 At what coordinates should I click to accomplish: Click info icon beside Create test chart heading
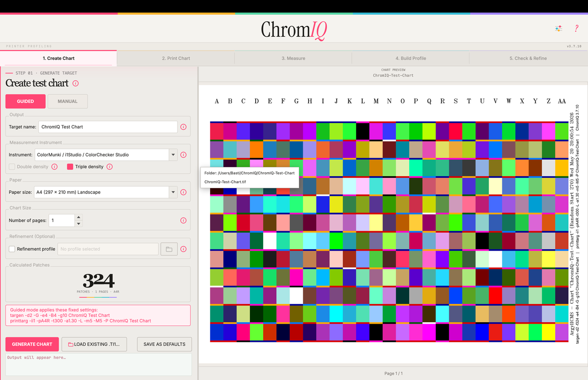click(75, 83)
